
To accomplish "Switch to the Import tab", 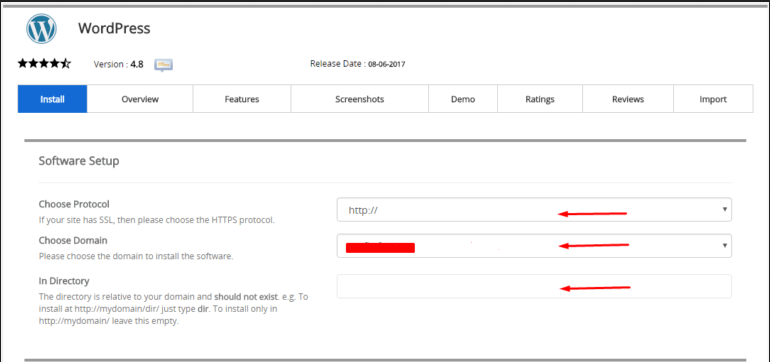I will coord(713,99).
